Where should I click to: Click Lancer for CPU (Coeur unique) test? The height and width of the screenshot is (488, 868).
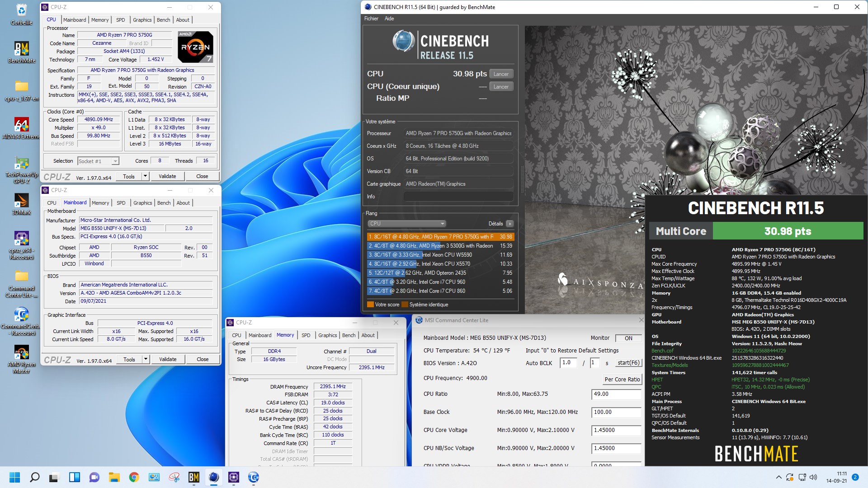pos(501,87)
